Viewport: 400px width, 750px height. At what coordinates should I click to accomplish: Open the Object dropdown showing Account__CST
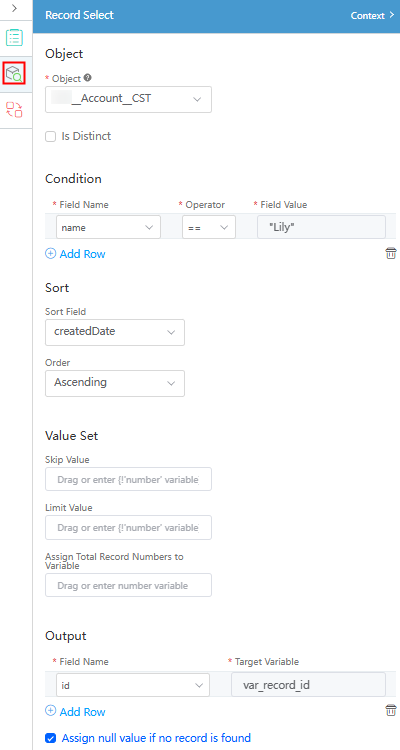coord(128,99)
